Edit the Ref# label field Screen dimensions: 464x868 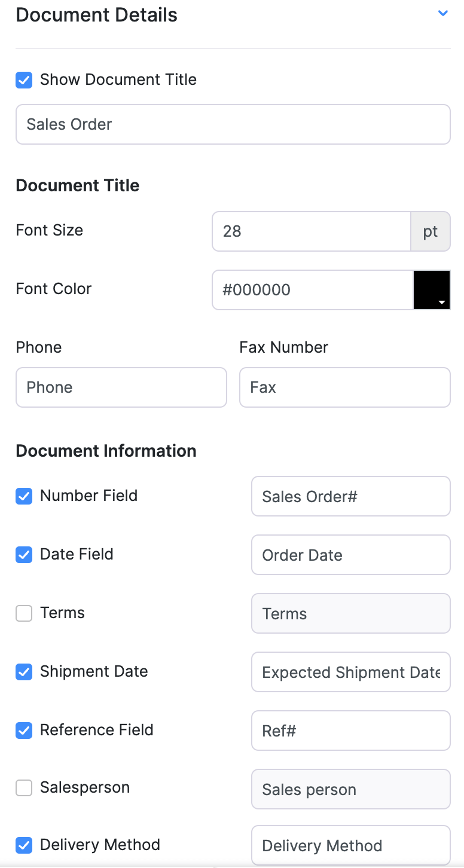tap(350, 731)
